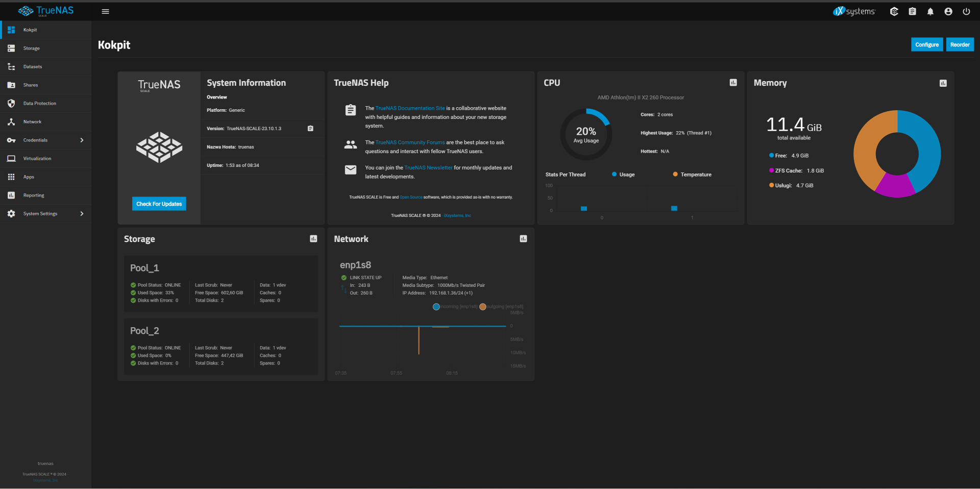Click the power icon in top bar

tap(966, 12)
